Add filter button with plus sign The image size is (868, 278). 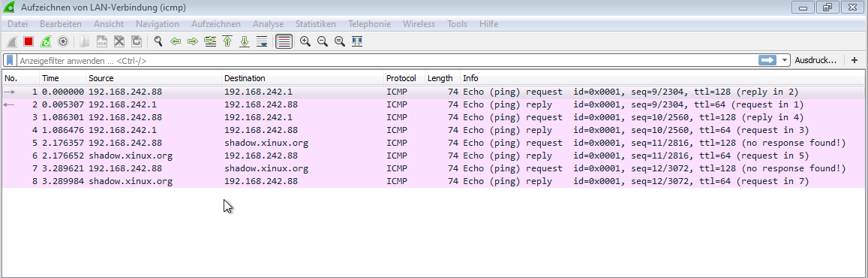(854, 60)
